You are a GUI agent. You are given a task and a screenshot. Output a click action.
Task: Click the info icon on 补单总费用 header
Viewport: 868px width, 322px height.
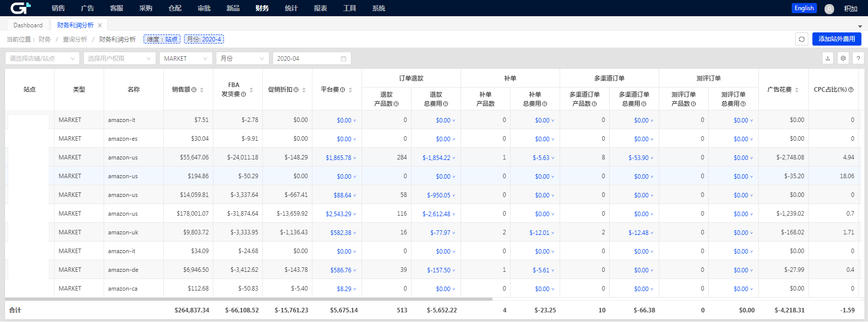[545, 104]
